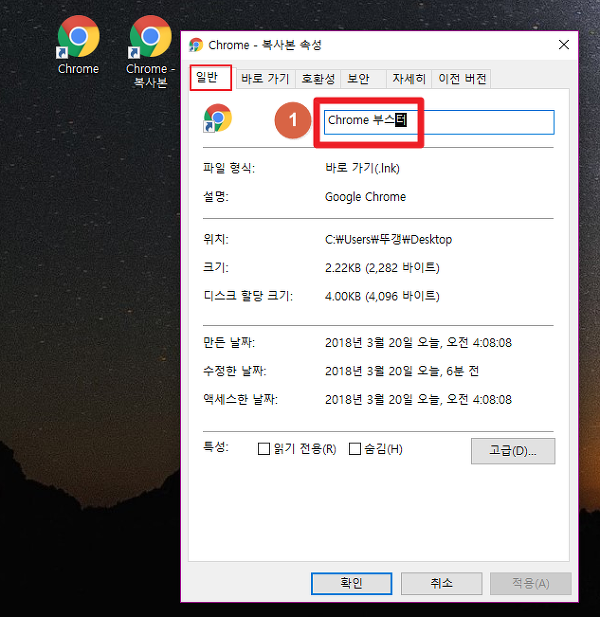Click the Chrome icon in the dialog title bar

tap(196, 45)
